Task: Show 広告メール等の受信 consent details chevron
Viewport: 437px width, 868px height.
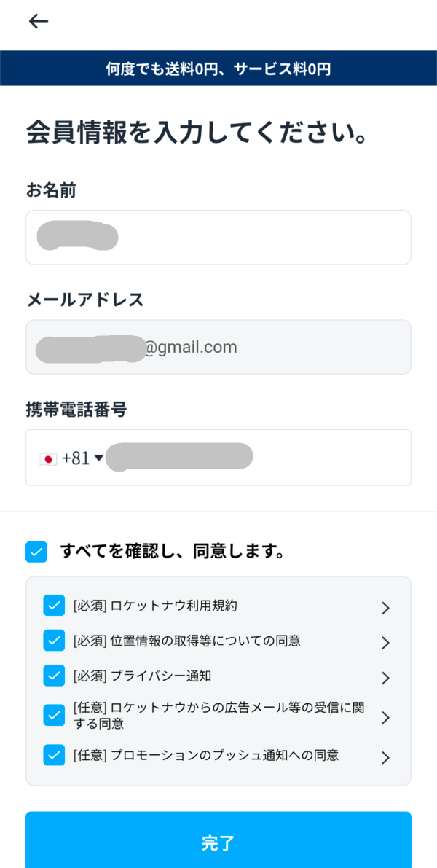Action: 385,717
